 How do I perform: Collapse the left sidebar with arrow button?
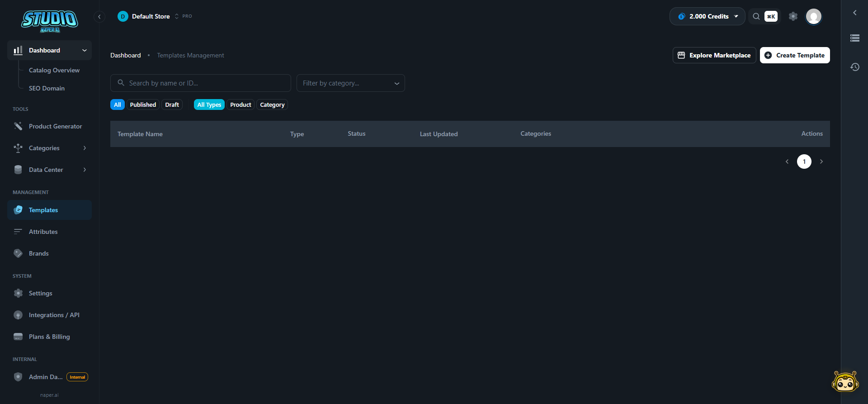[x=99, y=17]
